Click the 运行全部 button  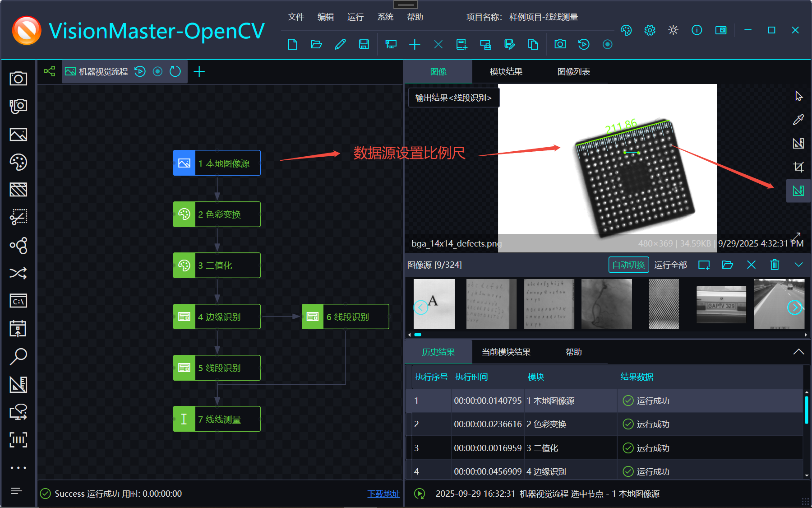pyautogui.click(x=671, y=265)
